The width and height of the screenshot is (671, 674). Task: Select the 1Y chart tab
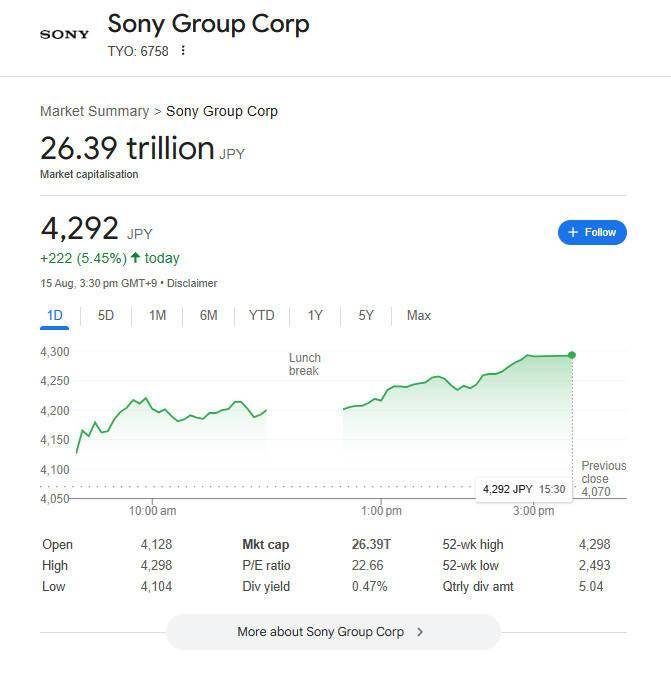pyautogui.click(x=315, y=316)
